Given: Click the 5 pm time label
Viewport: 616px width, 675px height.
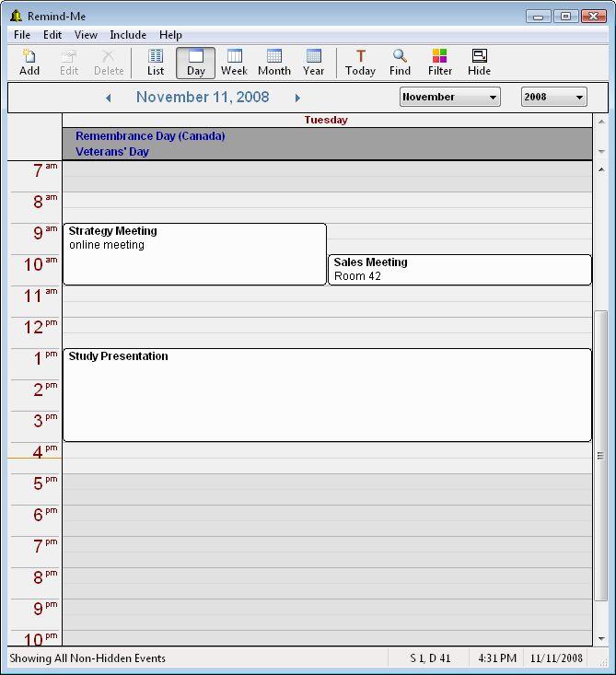Looking at the screenshot, I should [x=45, y=483].
